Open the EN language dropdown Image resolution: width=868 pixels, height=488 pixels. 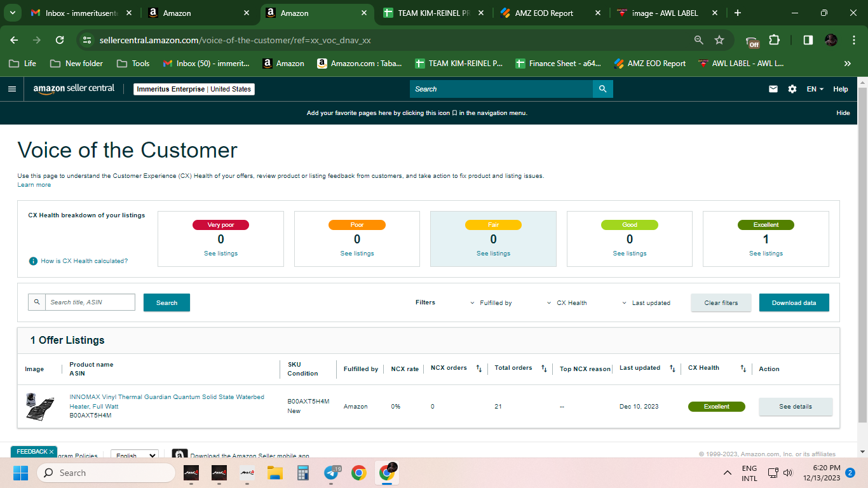(815, 89)
